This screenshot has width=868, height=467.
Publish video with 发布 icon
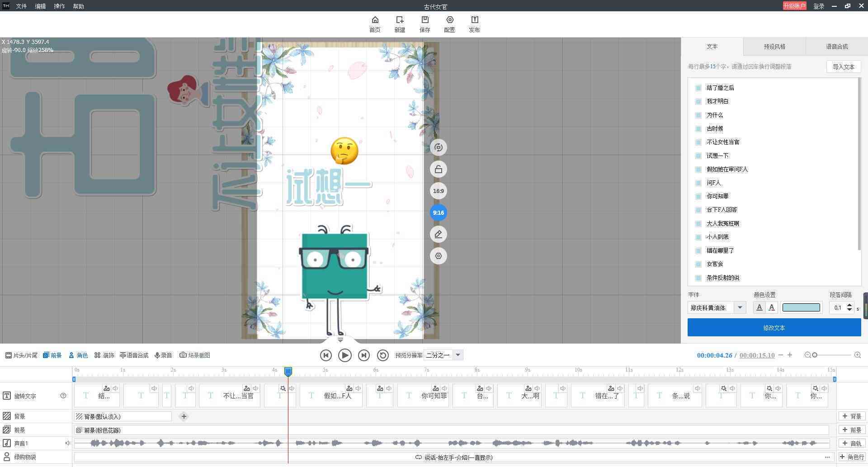474,24
